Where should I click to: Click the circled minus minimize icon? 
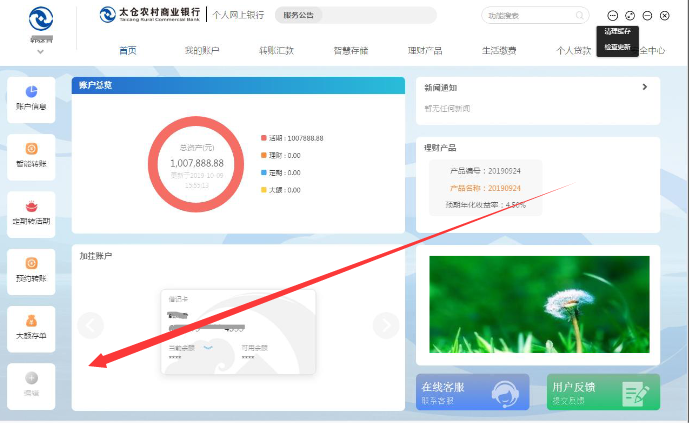click(647, 16)
